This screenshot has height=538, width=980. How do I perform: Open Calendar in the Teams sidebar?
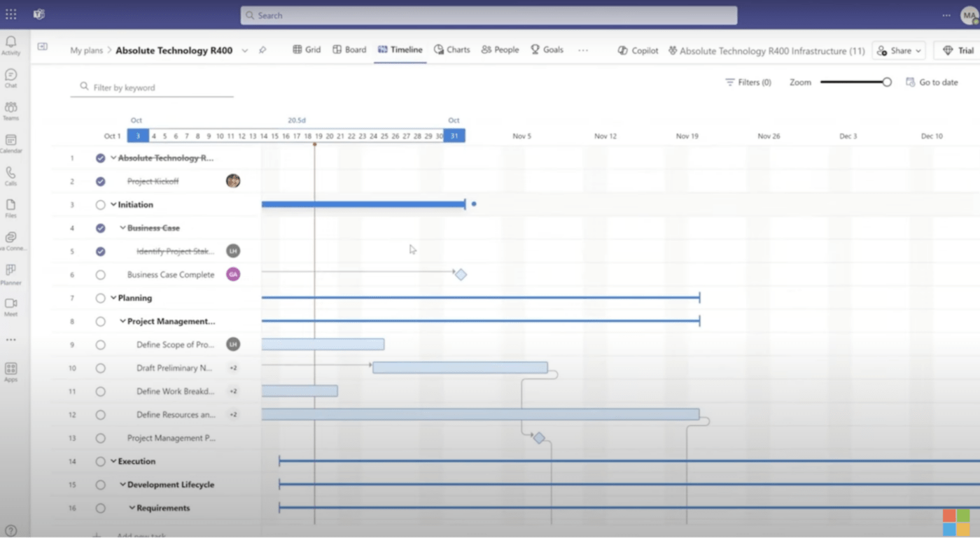[x=10, y=143]
